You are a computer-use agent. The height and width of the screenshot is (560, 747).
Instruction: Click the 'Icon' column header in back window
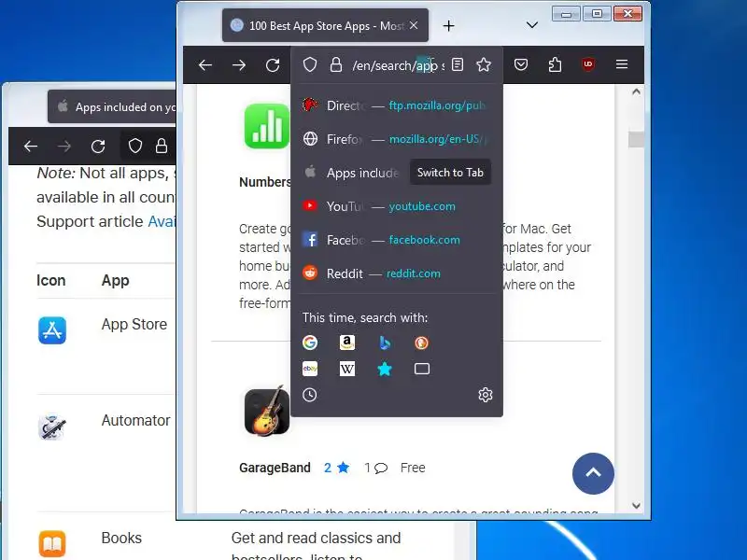(51, 281)
